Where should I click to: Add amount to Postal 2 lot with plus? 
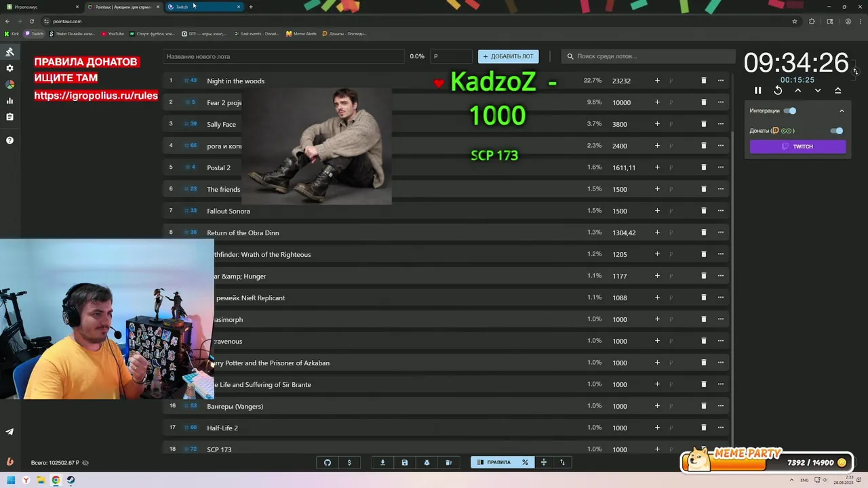point(656,167)
